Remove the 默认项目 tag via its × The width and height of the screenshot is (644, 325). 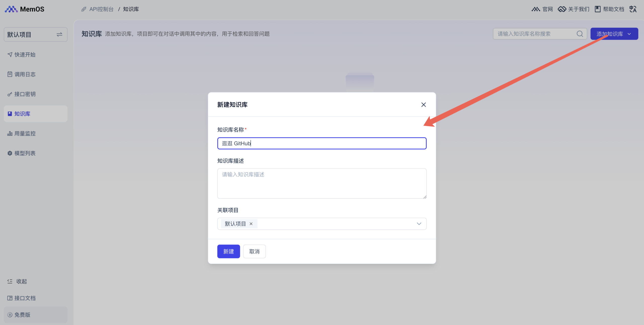(252, 224)
